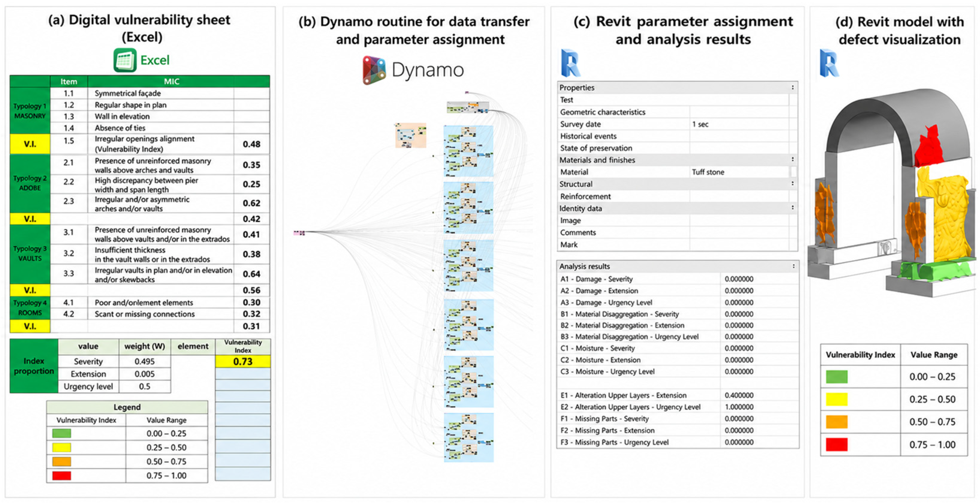Click the Revit logo above the Properties panel
The height and width of the screenshot is (503, 980).
pyautogui.click(x=571, y=63)
